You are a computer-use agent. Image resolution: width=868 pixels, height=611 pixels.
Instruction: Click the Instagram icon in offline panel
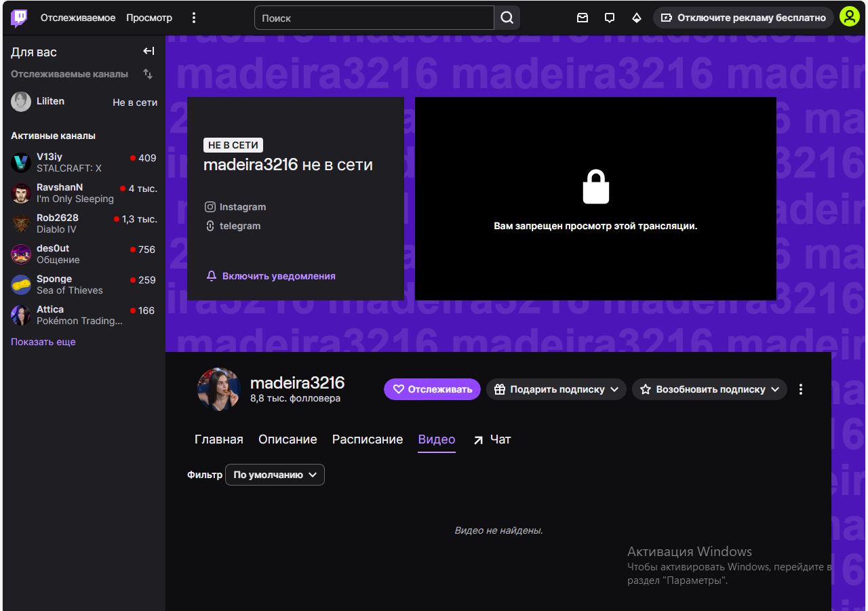click(x=210, y=207)
